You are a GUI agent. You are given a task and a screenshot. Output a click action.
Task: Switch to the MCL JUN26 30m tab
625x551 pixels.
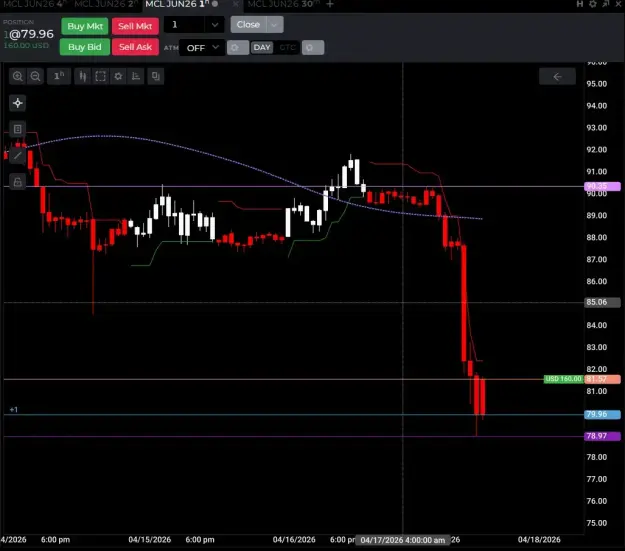tap(283, 4)
